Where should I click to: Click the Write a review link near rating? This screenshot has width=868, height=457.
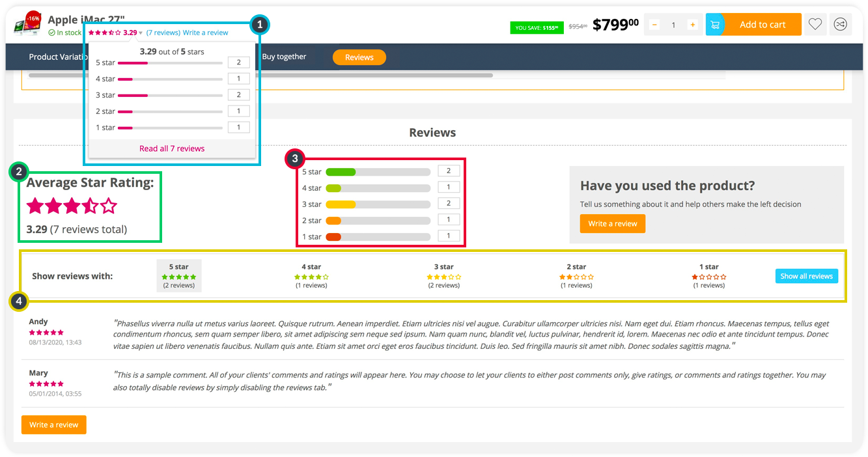205,33
